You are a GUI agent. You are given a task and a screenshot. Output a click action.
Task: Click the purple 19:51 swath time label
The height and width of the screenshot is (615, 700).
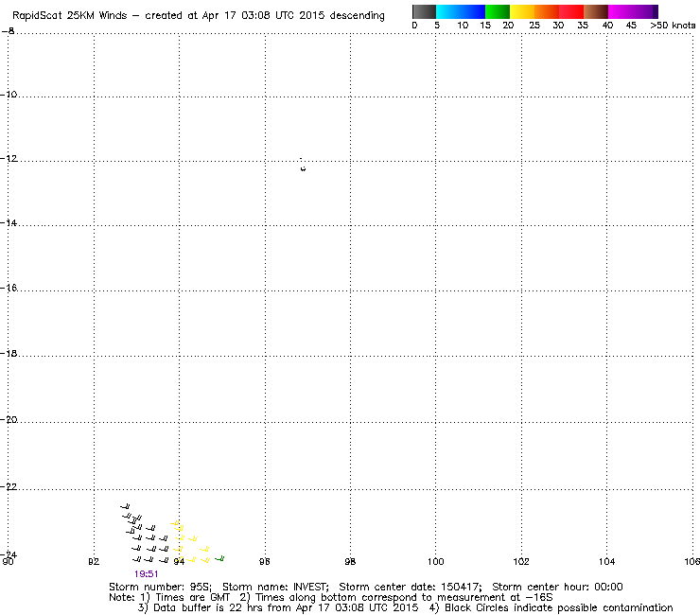click(146, 574)
